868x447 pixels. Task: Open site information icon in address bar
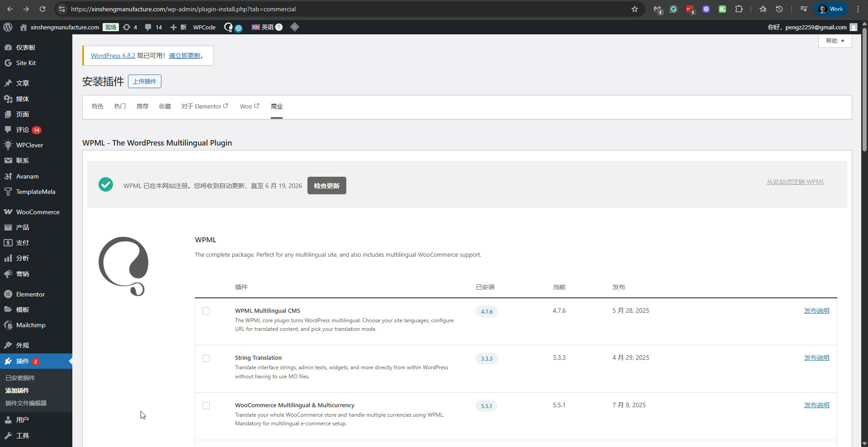click(x=62, y=9)
